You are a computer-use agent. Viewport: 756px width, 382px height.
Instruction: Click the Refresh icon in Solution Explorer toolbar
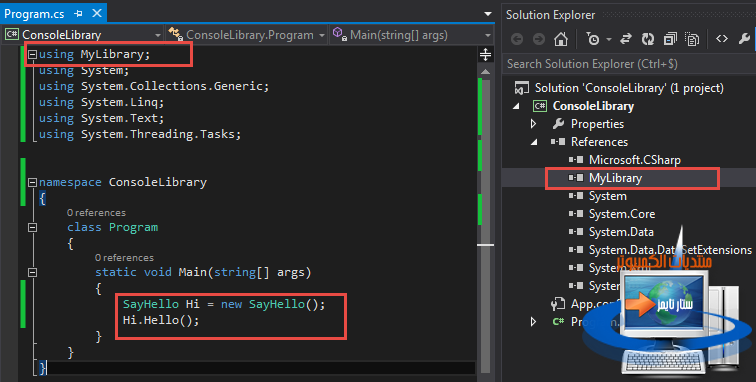click(648, 39)
